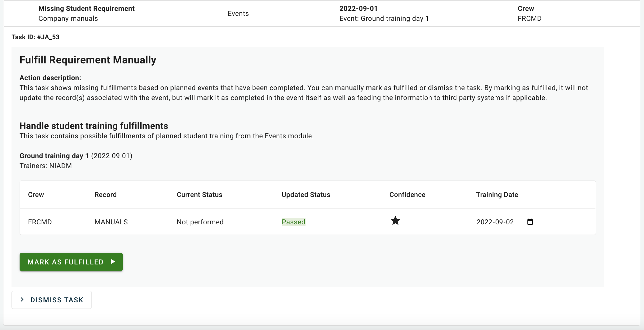
Task: Click Handle student training fulfillments heading
Action: pyautogui.click(x=94, y=126)
